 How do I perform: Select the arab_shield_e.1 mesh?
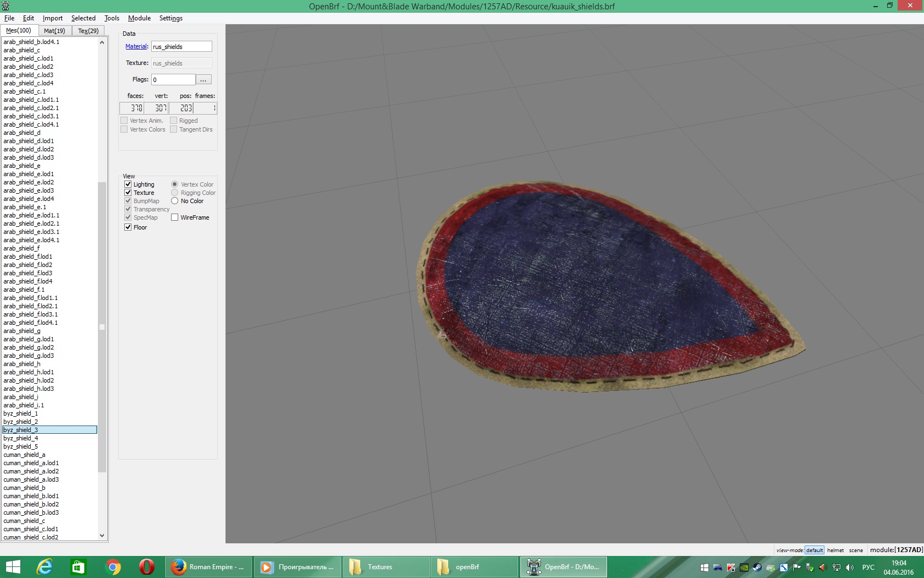tap(50, 207)
